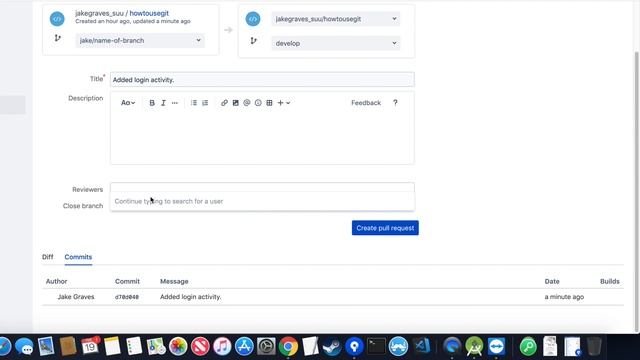The width and height of the screenshot is (640, 360).
Task: Open the plus insert menu dropdown
Action: (x=284, y=103)
